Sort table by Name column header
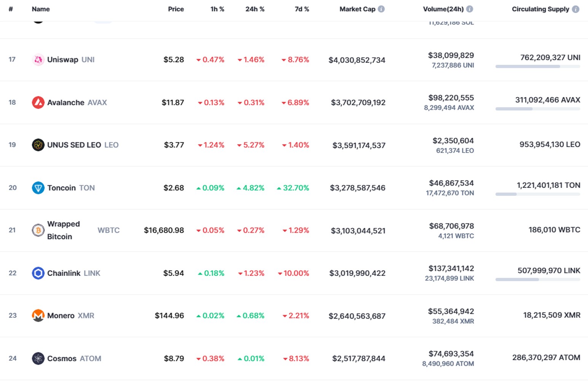Screen dimensions: 588x381 (41, 9)
